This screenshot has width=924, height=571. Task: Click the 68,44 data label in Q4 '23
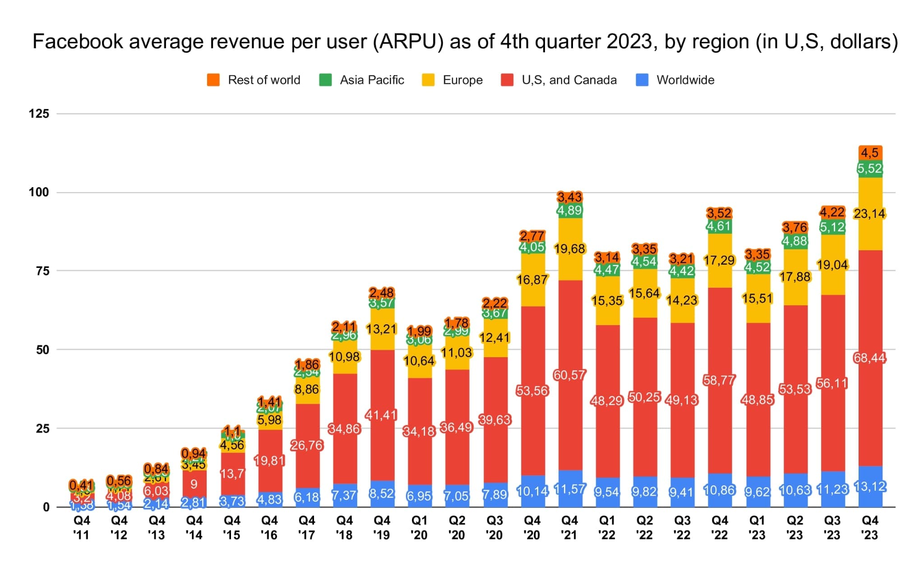(x=869, y=358)
